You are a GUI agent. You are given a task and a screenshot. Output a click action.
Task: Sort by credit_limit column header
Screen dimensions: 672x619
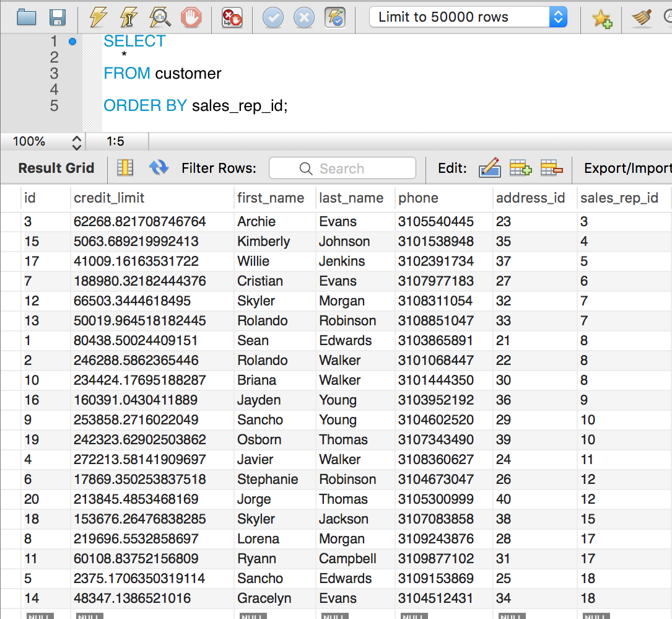pyautogui.click(x=109, y=198)
